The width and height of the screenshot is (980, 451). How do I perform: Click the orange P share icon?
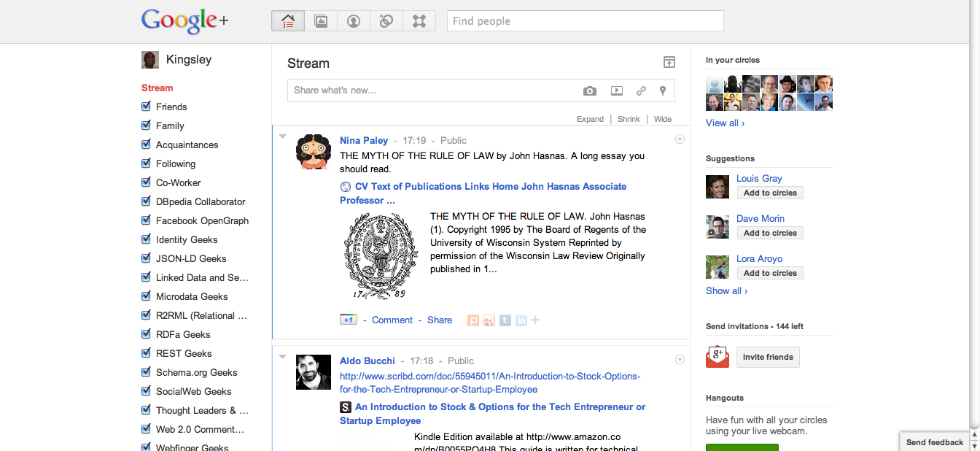(473, 320)
